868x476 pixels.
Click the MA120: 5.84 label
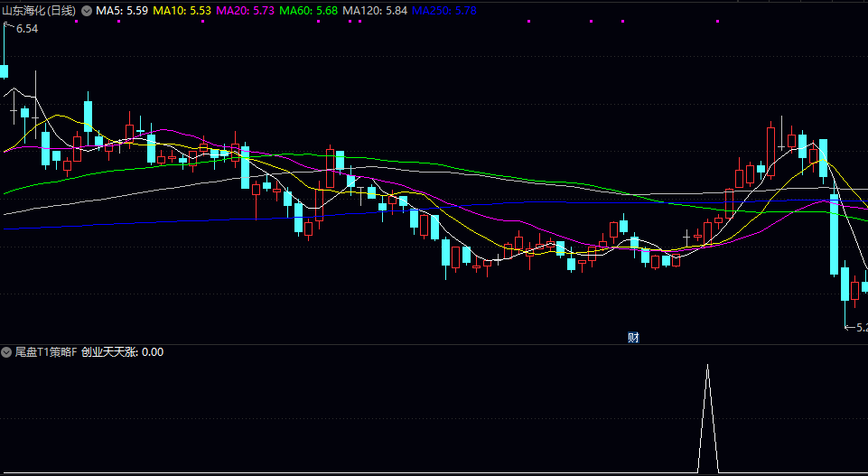click(375, 11)
